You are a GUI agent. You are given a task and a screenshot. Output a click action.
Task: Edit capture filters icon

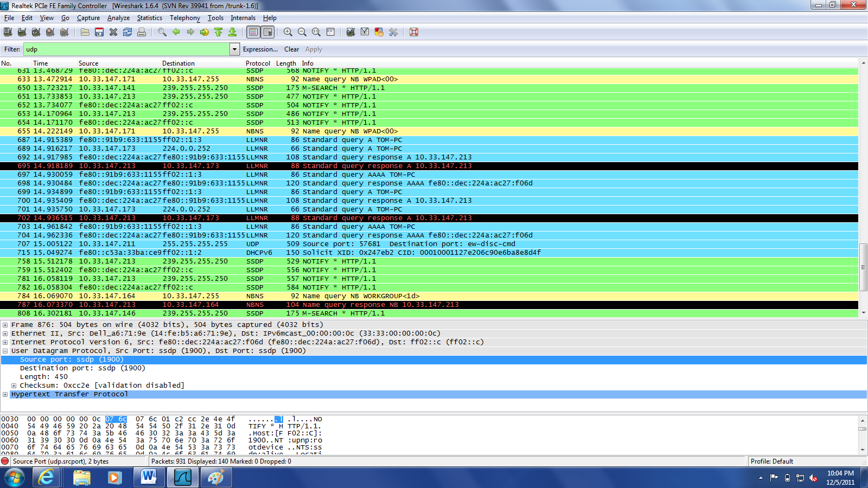pyautogui.click(x=351, y=32)
